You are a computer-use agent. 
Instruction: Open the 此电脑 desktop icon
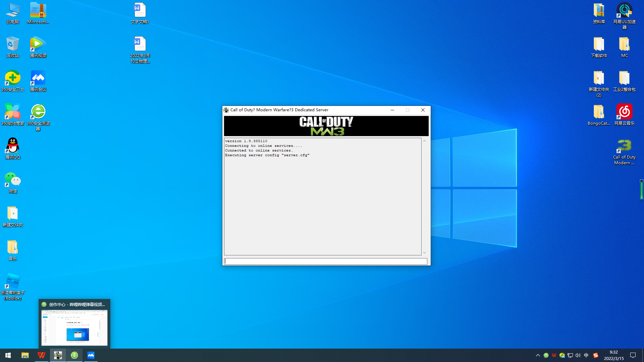pos(13,13)
